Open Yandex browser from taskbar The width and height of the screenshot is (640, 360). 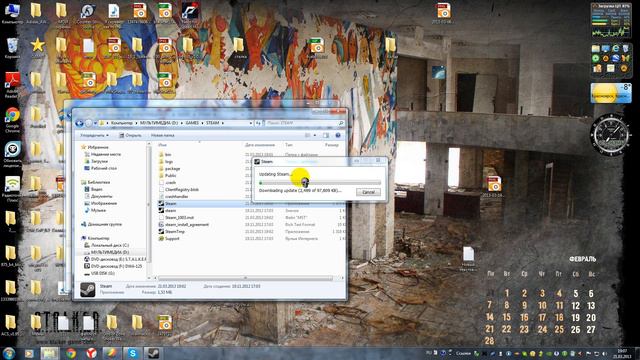click(x=91, y=353)
